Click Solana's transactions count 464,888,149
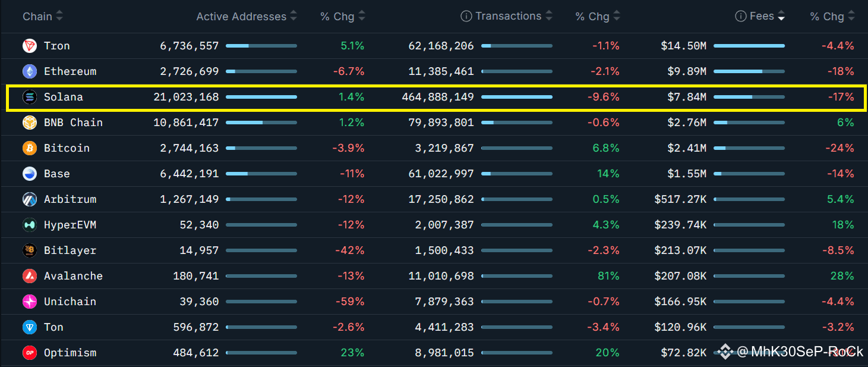 click(441, 97)
